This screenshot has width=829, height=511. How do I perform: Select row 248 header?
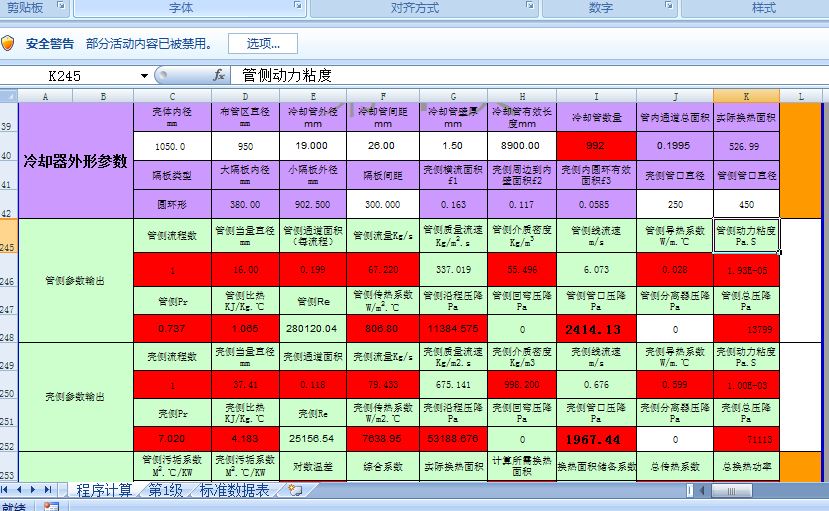pyautogui.click(x=9, y=328)
